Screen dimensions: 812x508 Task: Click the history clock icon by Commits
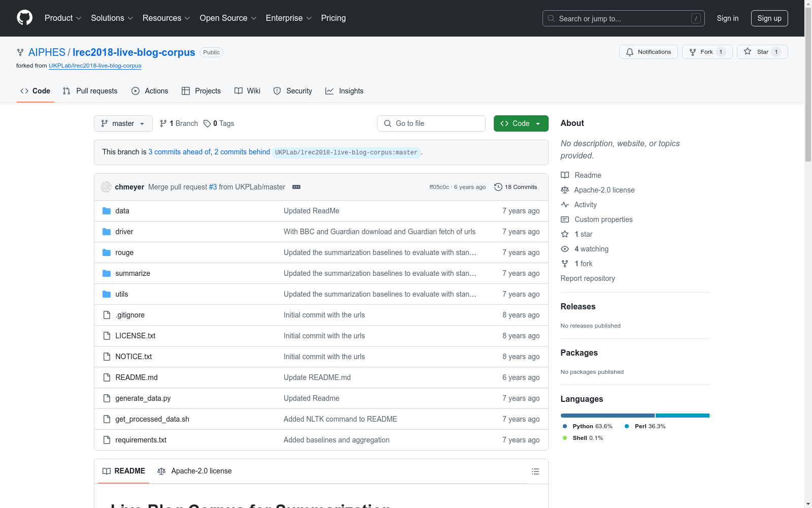tap(498, 187)
